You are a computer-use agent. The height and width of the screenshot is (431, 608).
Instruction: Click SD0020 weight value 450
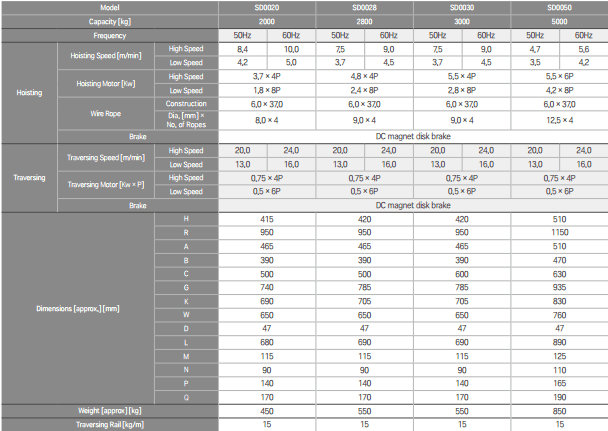267,411
